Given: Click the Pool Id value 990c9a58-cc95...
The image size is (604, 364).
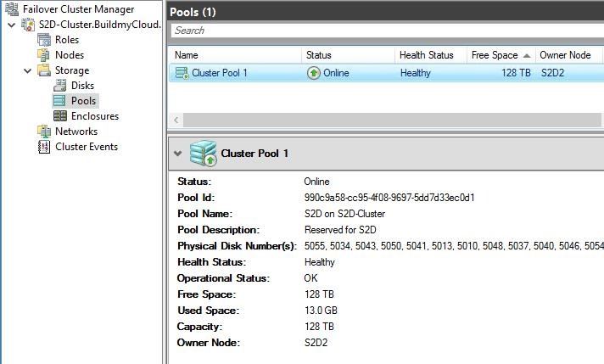Looking at the screenshot, I should (389, 198).
